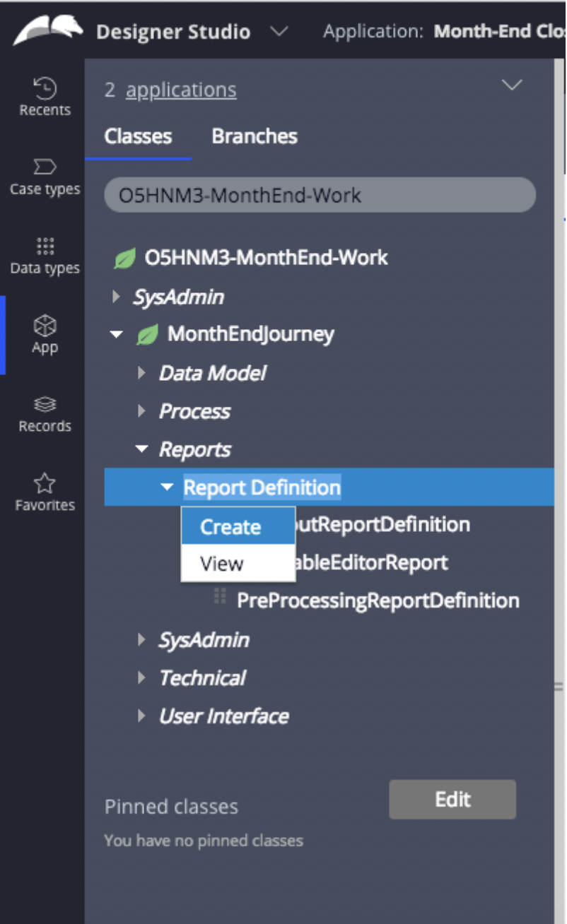Screen dimensions: 567x924
Task: Open the Recents clock icon
Action: click(45, 88)
